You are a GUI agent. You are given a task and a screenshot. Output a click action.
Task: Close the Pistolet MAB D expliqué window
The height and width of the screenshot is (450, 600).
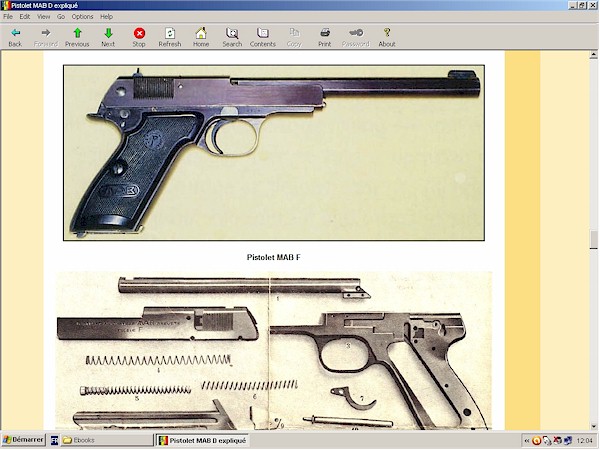click(593, 5)
